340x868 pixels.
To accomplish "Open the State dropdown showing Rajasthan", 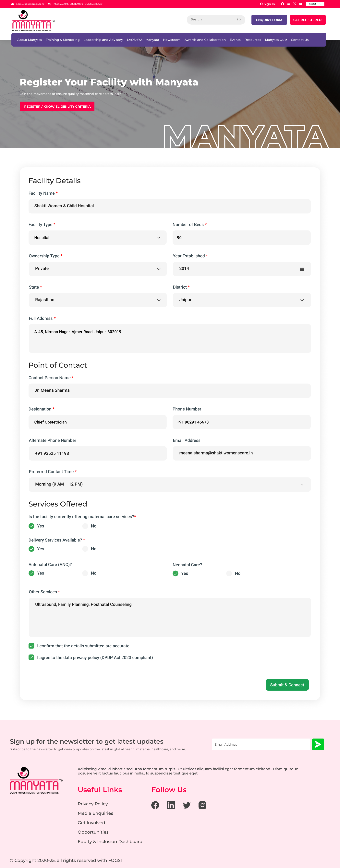I will point(97,300).
